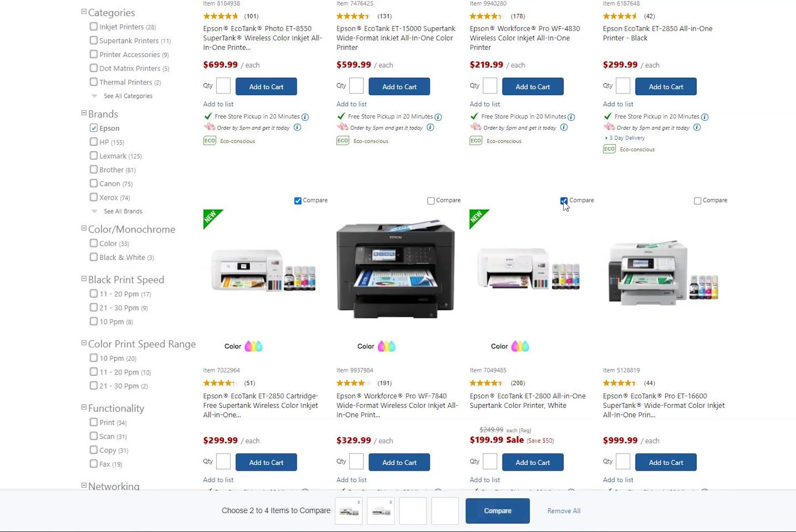Click quantity field for Pro ET-16600
Viewport: 796px width, 532px height.
click(x=623, y=462)
